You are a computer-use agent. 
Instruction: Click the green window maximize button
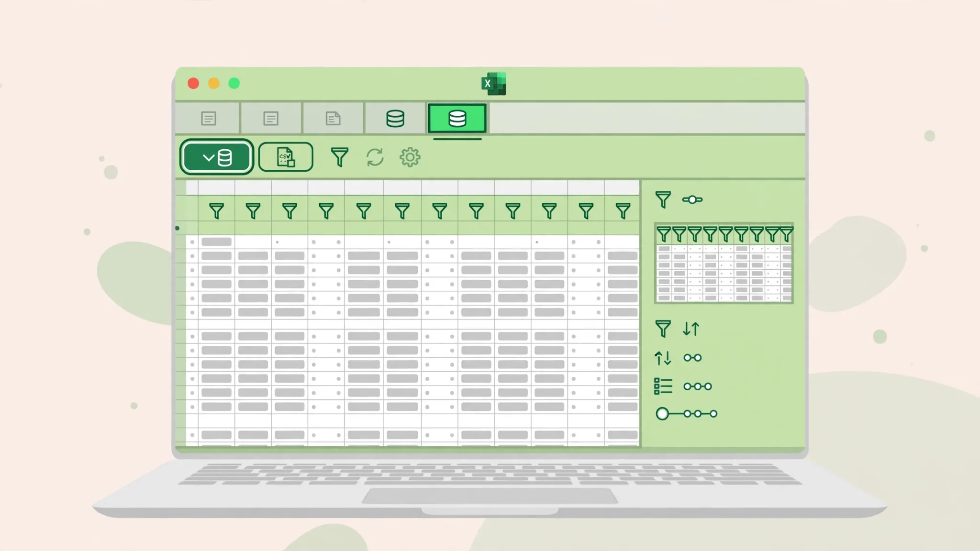click(x=234, y=84)
